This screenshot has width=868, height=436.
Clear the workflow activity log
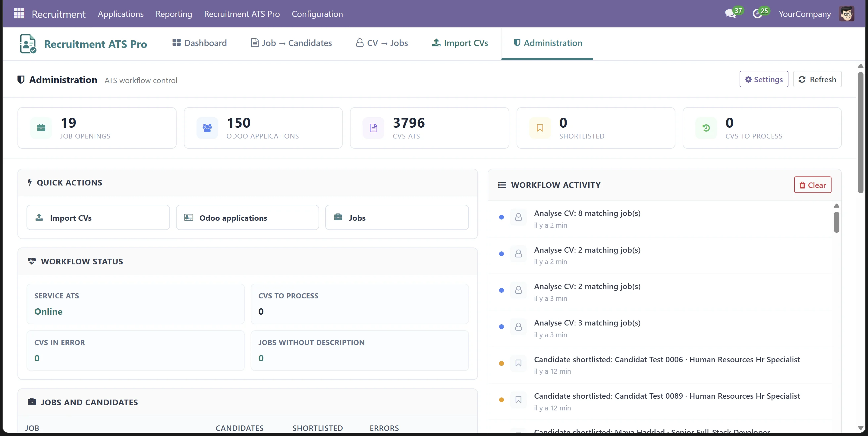pos(813,185)
